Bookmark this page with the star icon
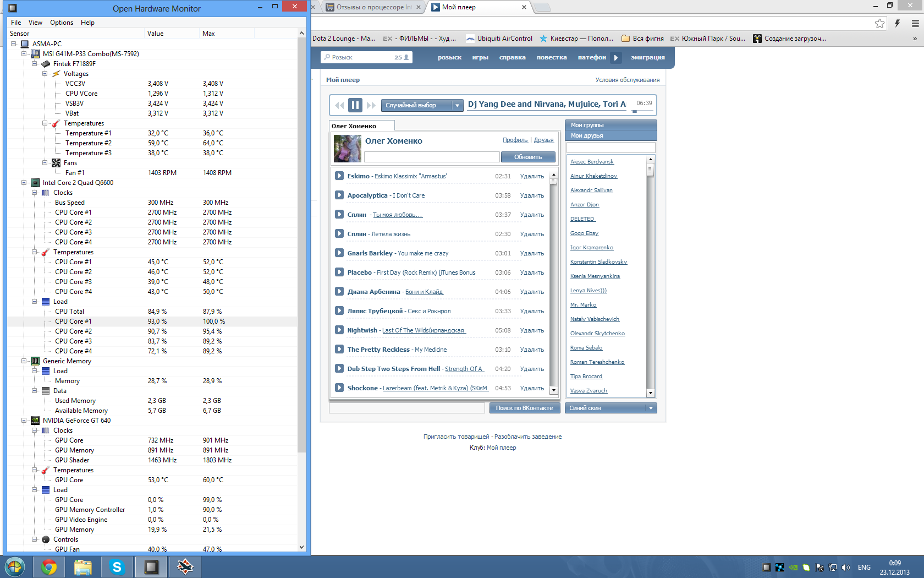 click(x=880, y=23)
